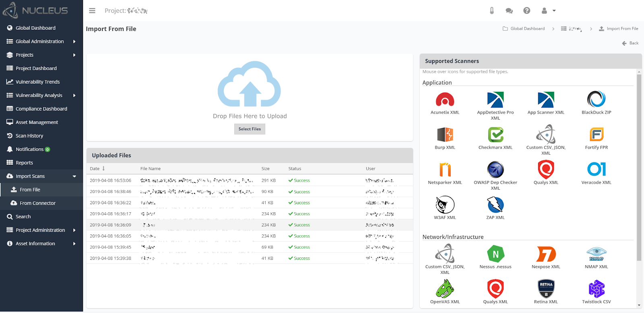Open the chat messages icon in header
Image resolution: width=644 pixels, height=313 pixels.
click(x=509, y=11)
